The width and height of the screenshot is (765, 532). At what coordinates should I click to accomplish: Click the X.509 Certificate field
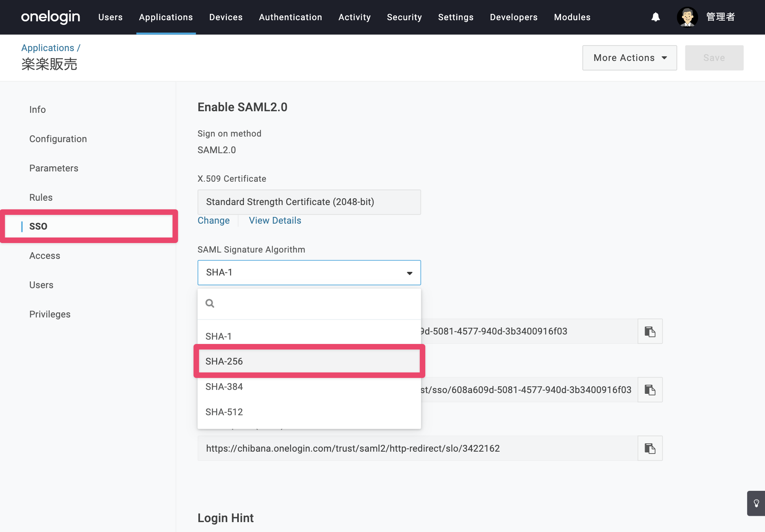click(309, 202)
